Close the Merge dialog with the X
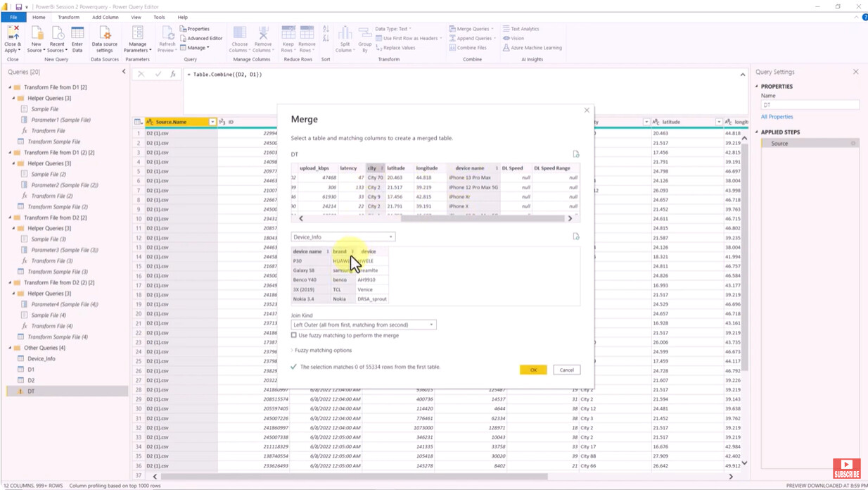The image size is (868, 490). click(x=587, y=110)
